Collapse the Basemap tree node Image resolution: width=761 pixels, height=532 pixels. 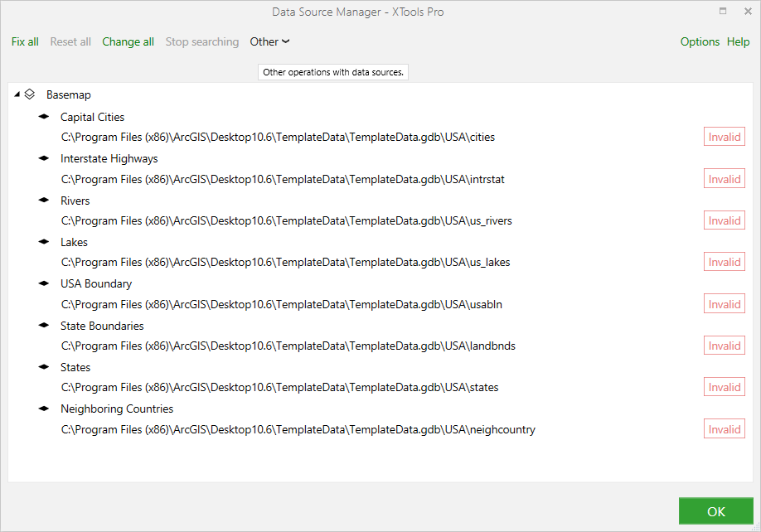point(17,94)
